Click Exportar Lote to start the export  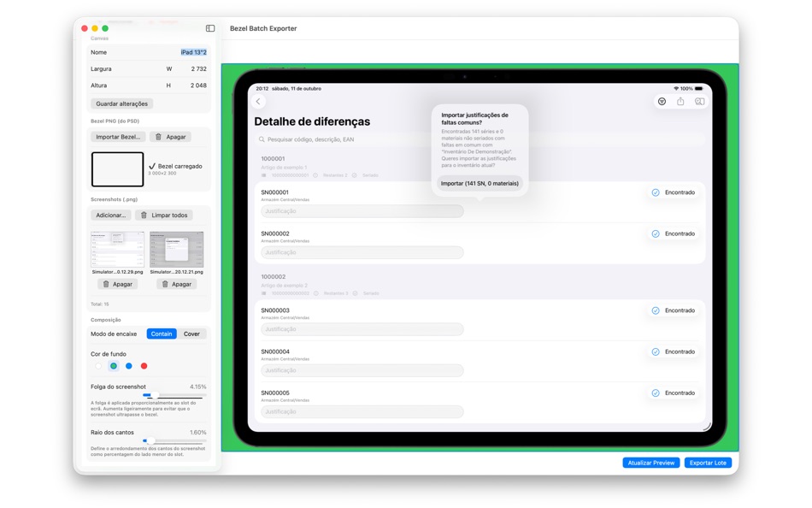click(708, 463)
